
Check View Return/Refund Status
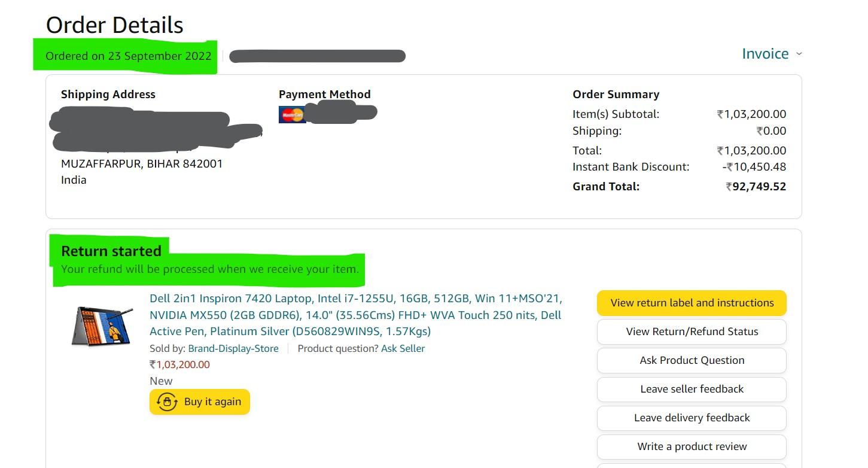pos(692,332)
